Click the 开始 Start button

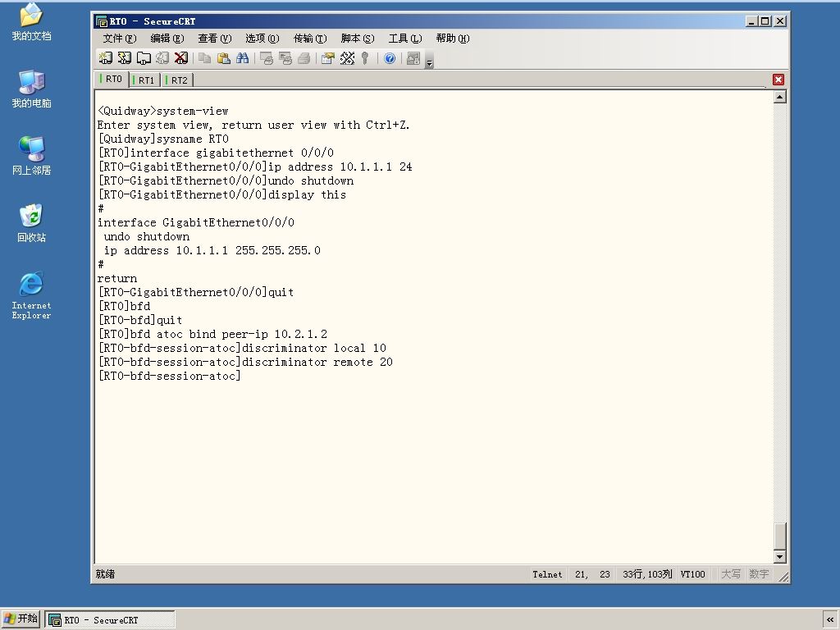click(21, 619)
